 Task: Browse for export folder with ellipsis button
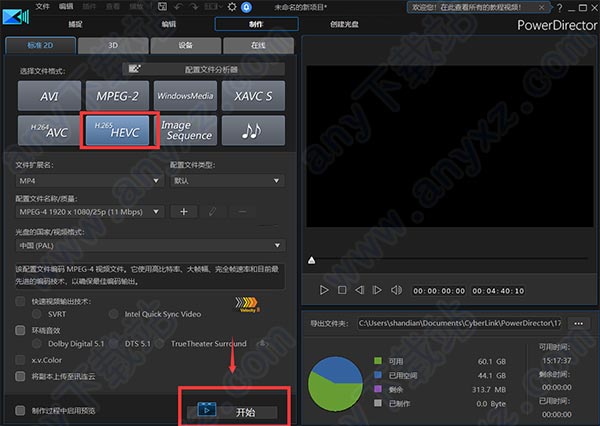click(578, 324)
